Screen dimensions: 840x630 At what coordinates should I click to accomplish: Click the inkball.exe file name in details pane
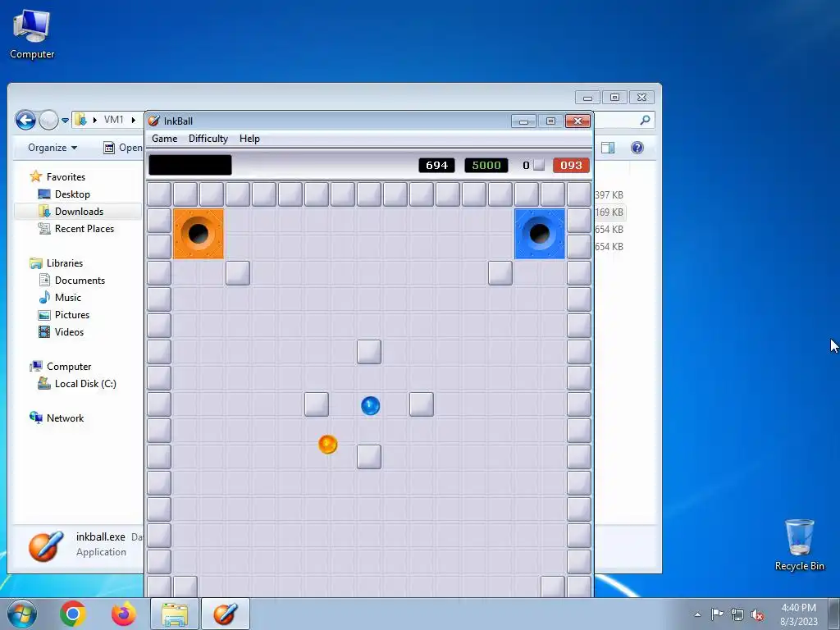(101, 536)
